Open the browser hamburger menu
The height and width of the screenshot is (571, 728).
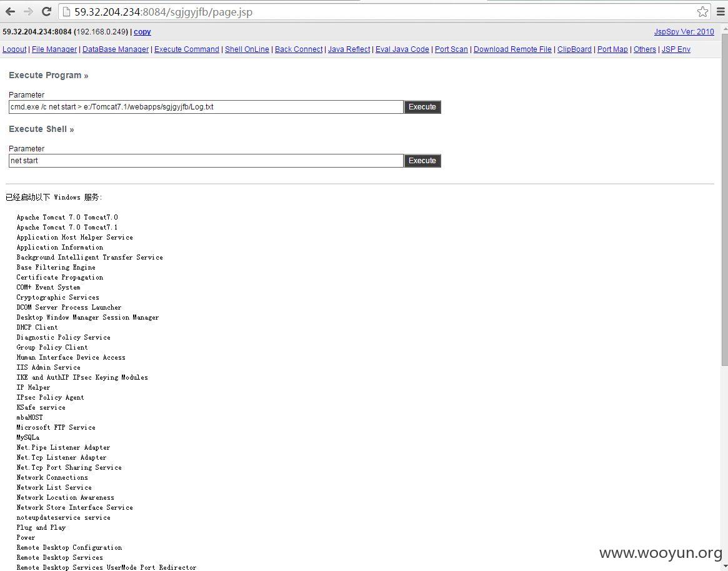tap(721, 12)
